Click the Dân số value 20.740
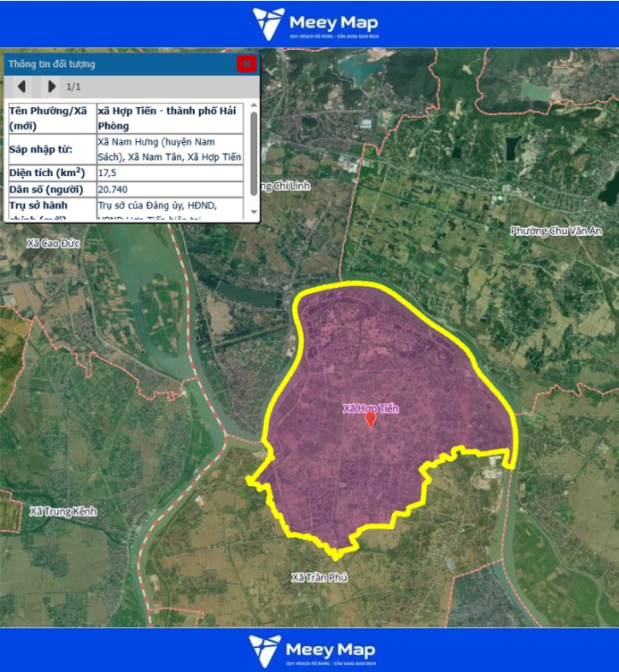 coord(113,189)
